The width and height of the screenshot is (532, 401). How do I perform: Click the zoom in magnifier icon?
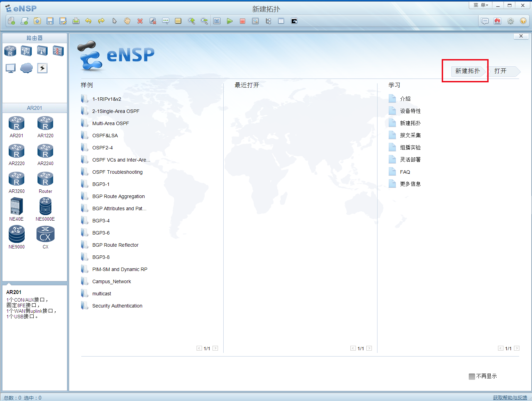point(191,21)
